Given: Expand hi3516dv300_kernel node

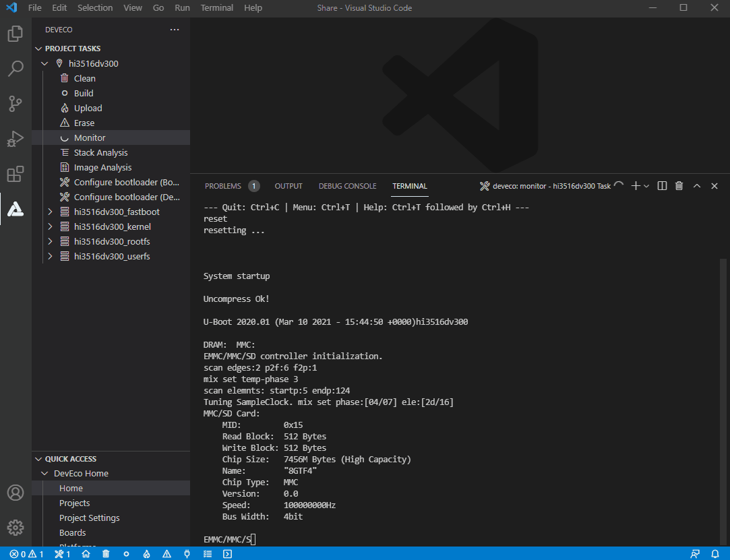Looking at the screenshot, I should coord(51,226).
